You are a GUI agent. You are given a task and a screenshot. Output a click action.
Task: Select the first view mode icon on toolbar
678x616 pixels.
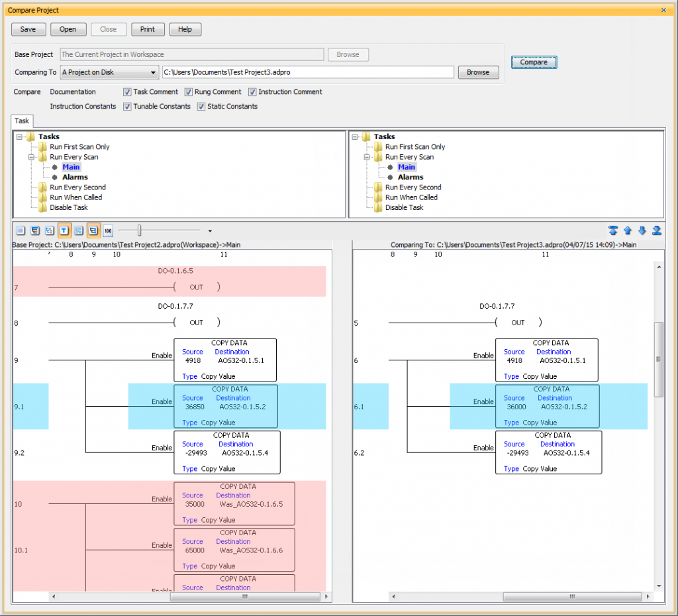[20, 231]
